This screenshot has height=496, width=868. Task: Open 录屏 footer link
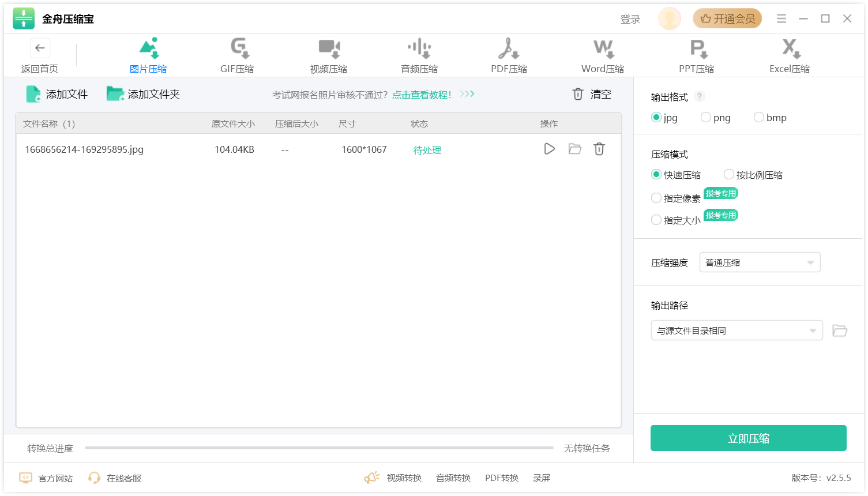pyautogui.click(x=542, y=478)
